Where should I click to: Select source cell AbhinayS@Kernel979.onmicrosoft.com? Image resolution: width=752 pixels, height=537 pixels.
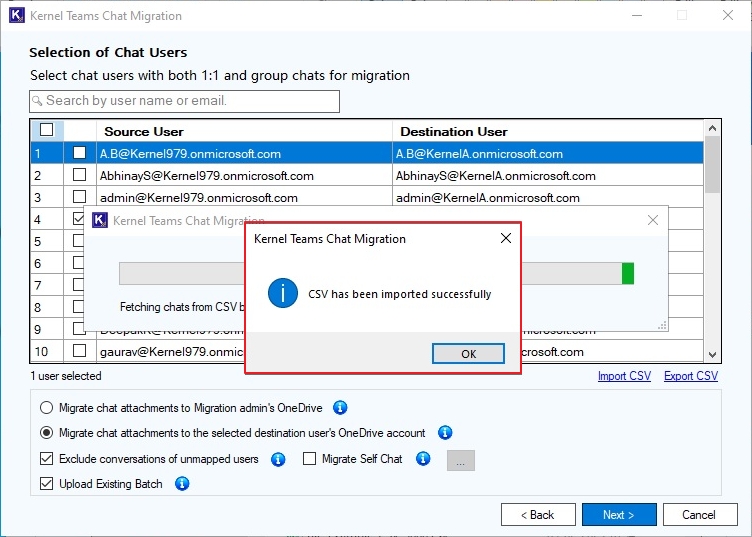click(x=245, y=175)
